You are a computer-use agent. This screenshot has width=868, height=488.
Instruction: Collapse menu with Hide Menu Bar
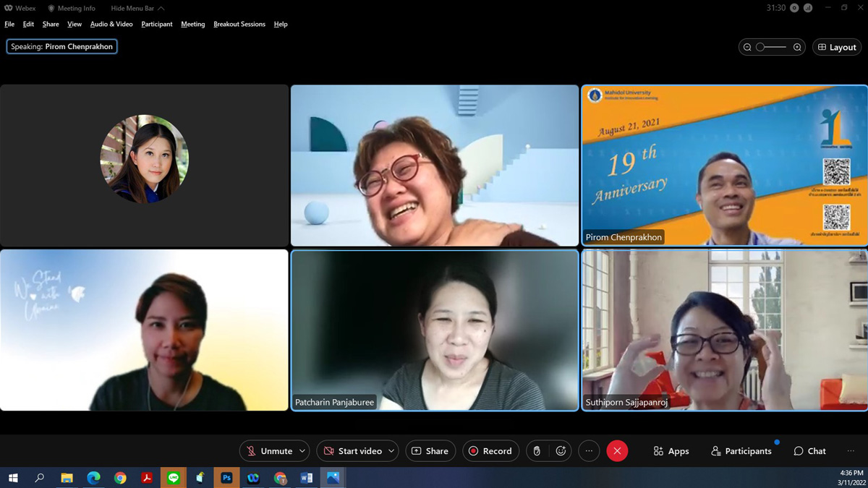click(x=137, y=8)
